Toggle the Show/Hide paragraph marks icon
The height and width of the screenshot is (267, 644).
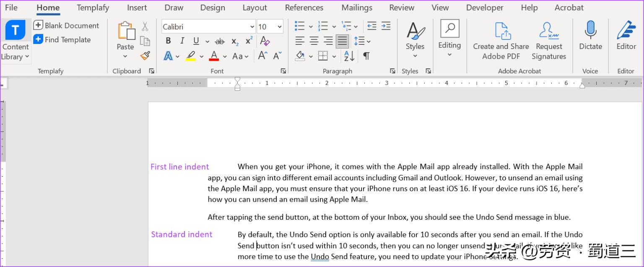tap(367, 55)
